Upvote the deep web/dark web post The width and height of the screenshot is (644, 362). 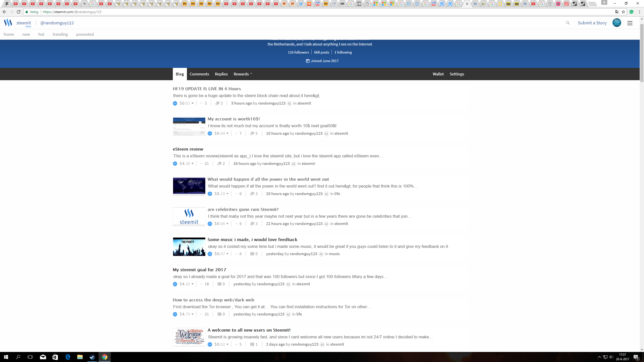click(175, 314)
